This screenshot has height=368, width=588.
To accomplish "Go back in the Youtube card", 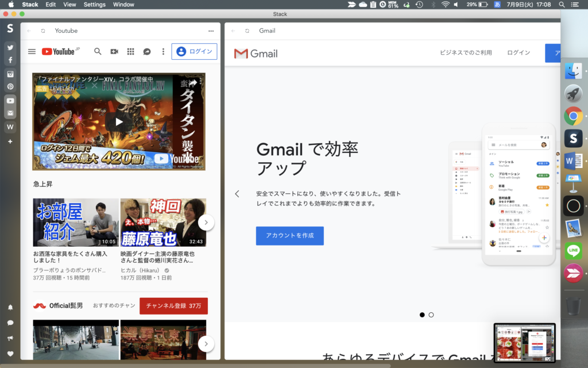I will point(29,31).
